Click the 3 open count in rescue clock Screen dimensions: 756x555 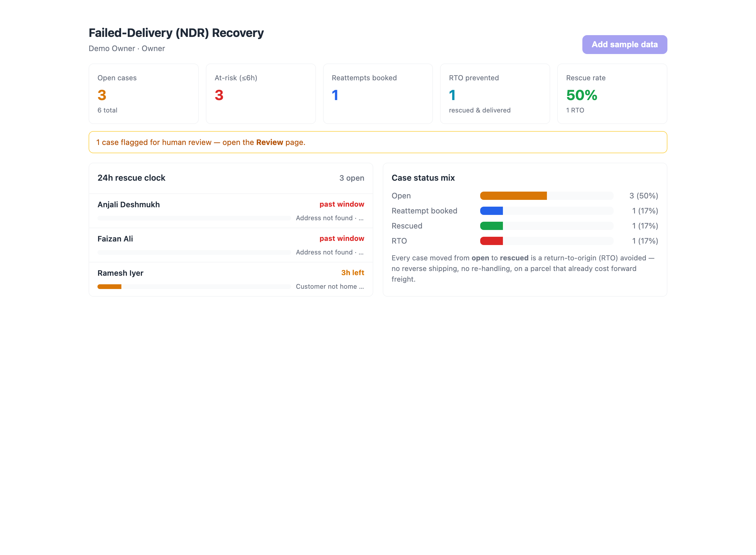[x=351, y=178]
